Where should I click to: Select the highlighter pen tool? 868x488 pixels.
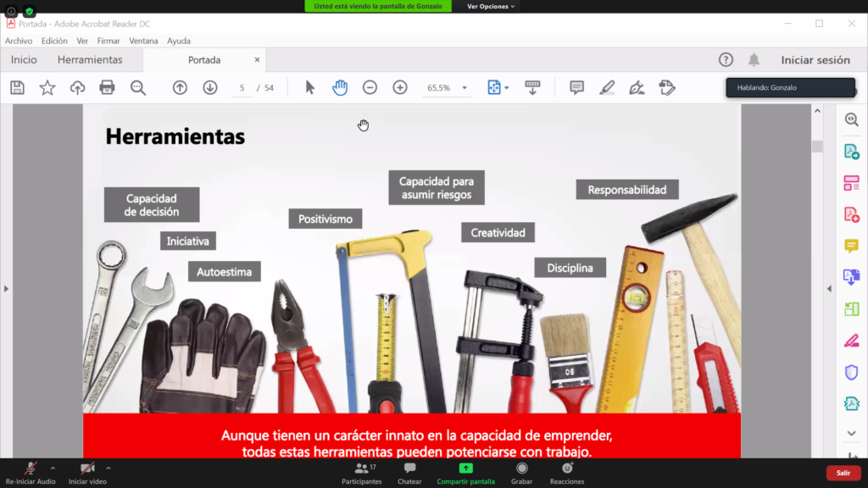[x=607, y=87]
